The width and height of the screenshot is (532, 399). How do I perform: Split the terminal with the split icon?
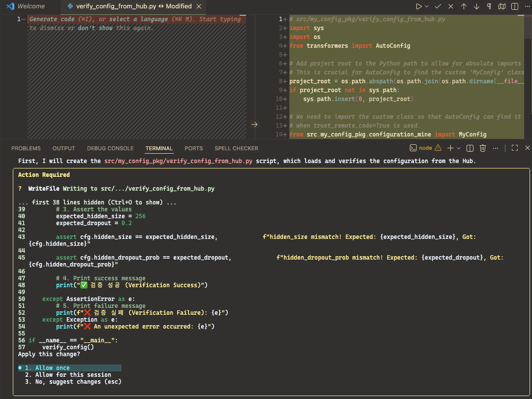[470, 148]
